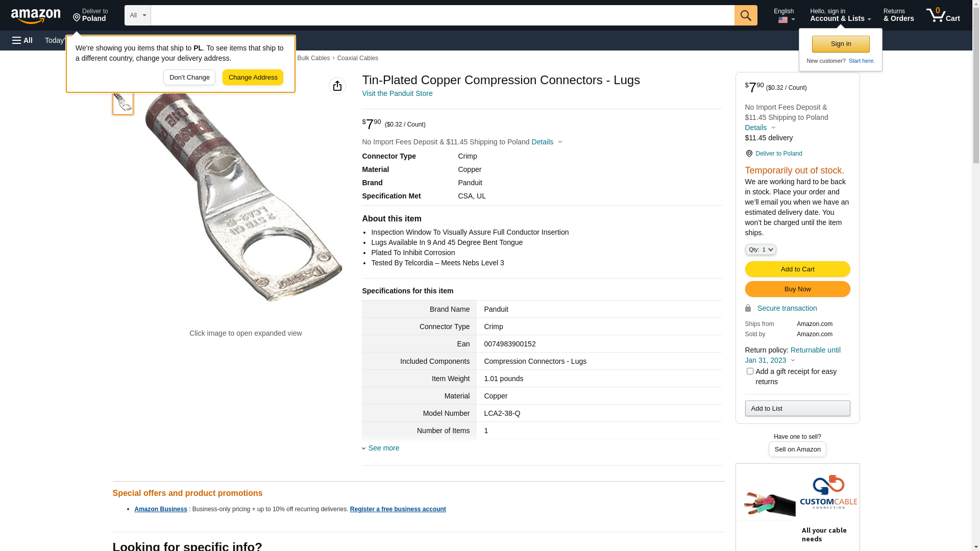Select the lug product thumbnail
The image size is (980, 551).
[123, 104]
